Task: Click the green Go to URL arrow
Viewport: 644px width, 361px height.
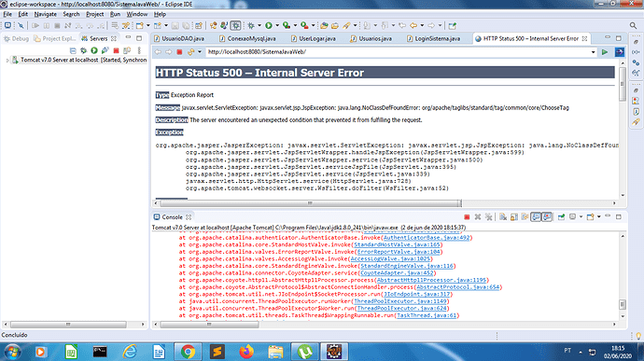Action: [x=605, y=52]
